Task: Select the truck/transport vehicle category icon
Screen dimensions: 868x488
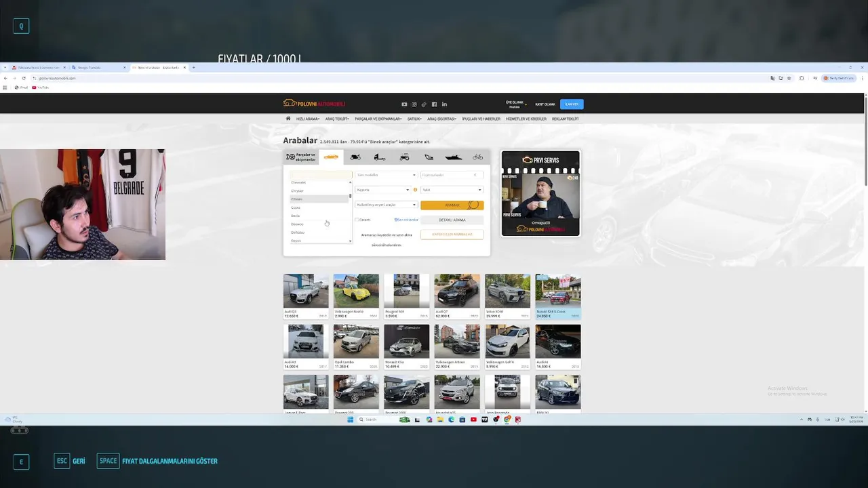Action: click(x=380, y=157)
